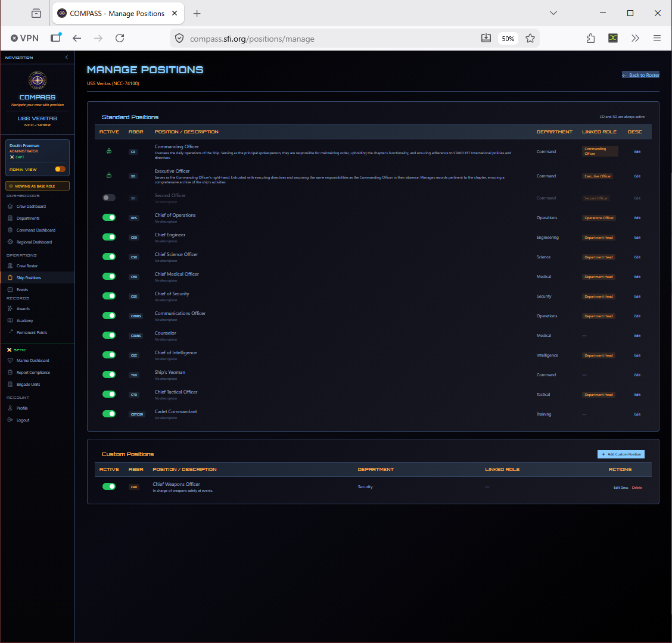672x643 pixels.
Task: Collapse the navigation sidebar chevron
Action: click(x=67, y=57)
